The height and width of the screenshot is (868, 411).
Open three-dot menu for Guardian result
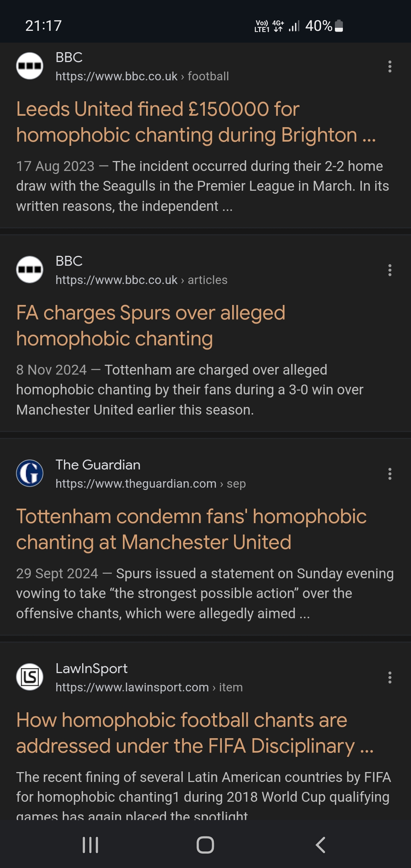point(390,474)
